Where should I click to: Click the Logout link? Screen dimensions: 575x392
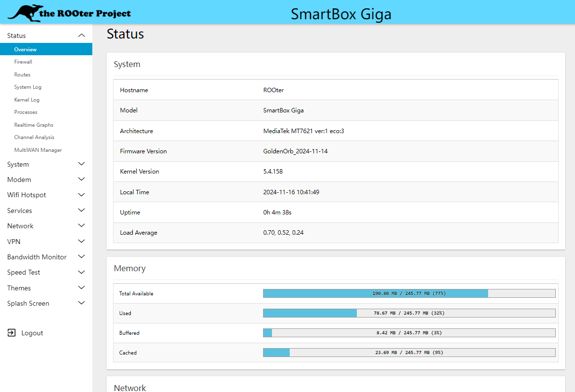32,333
